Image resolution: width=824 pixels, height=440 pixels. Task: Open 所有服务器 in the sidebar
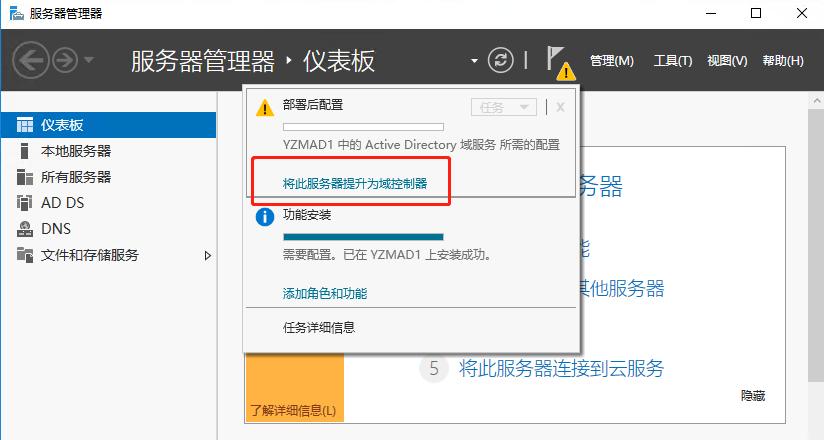(x=75, y=177)
